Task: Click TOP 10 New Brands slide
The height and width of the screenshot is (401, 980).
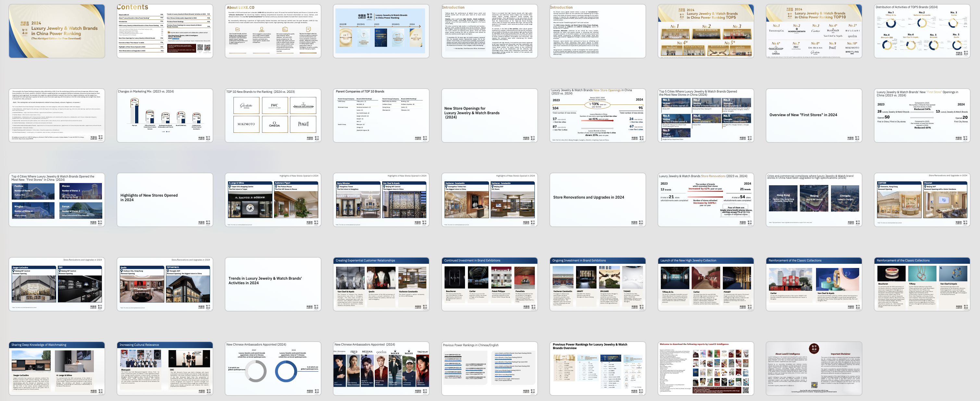Action: (x=273, y=115)
